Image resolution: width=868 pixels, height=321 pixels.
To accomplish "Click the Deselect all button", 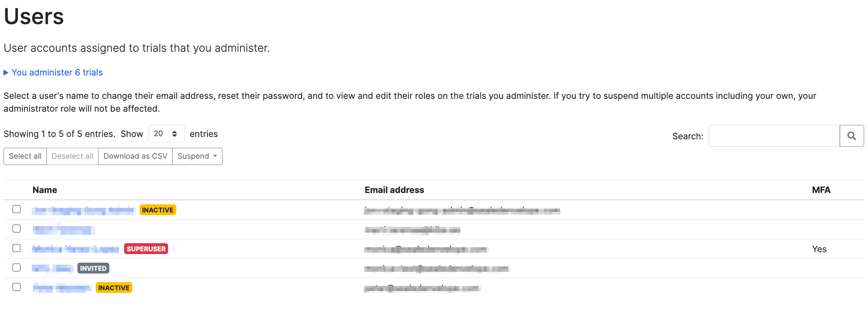I will (x=72, y=156).
